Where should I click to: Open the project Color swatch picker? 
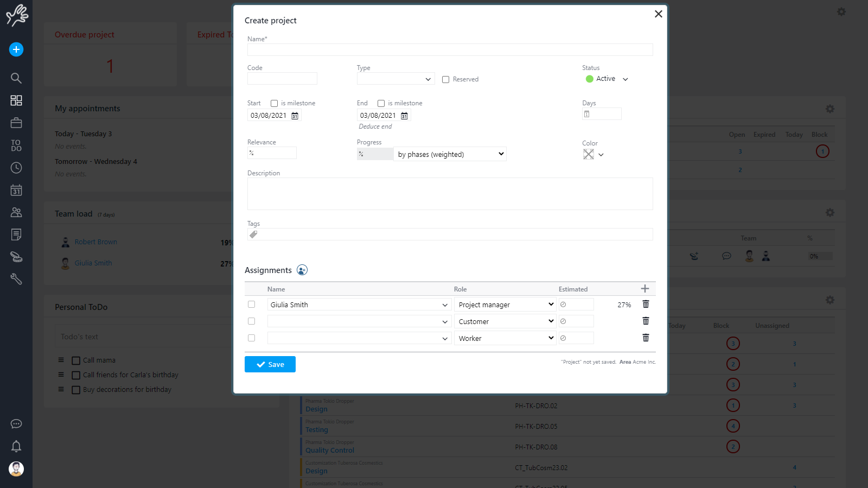pyautogui.click(x=593, y=155)
